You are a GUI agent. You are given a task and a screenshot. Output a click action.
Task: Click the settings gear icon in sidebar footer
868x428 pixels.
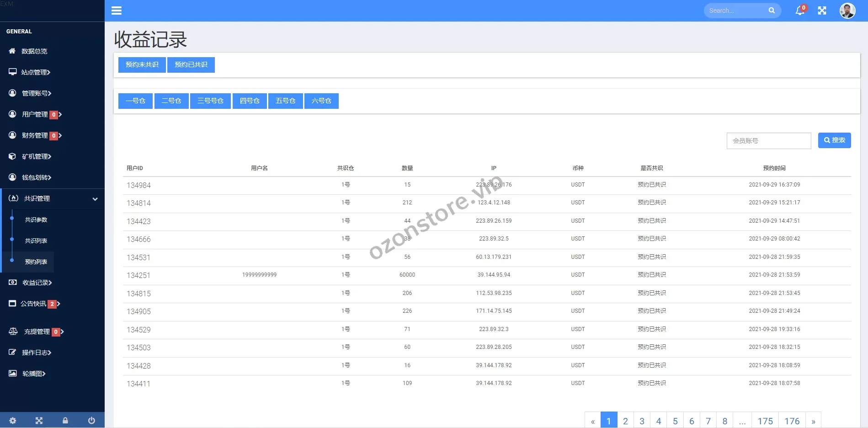coord(13,421)
